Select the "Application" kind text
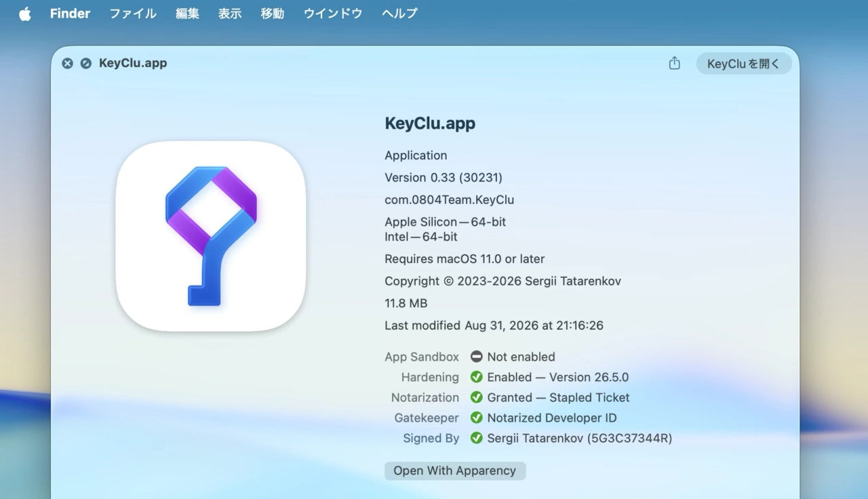 point(416,155)
